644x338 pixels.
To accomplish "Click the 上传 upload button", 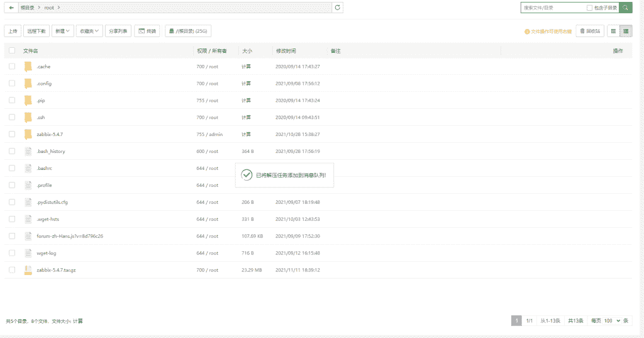I will click(x=13, y=31).
